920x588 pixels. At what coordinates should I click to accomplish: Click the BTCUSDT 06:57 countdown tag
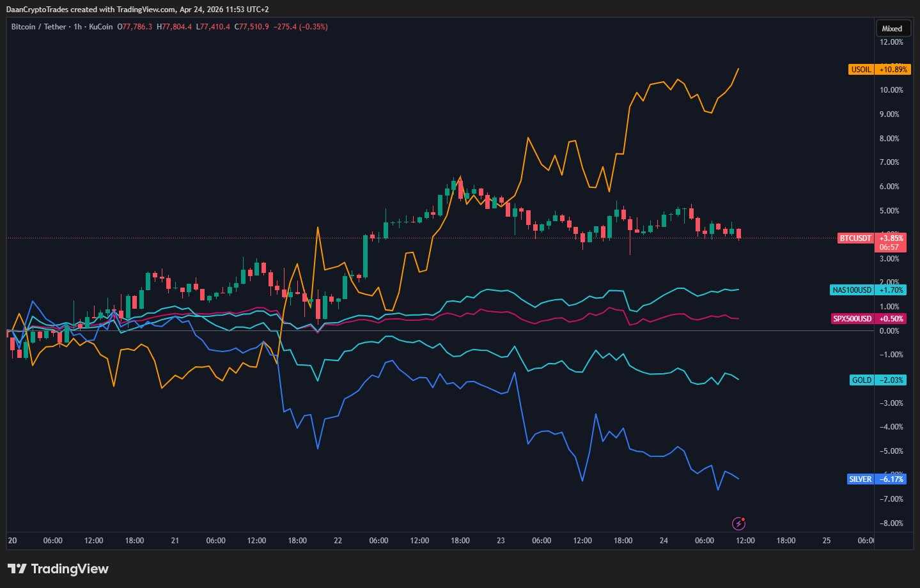[889, 247]
